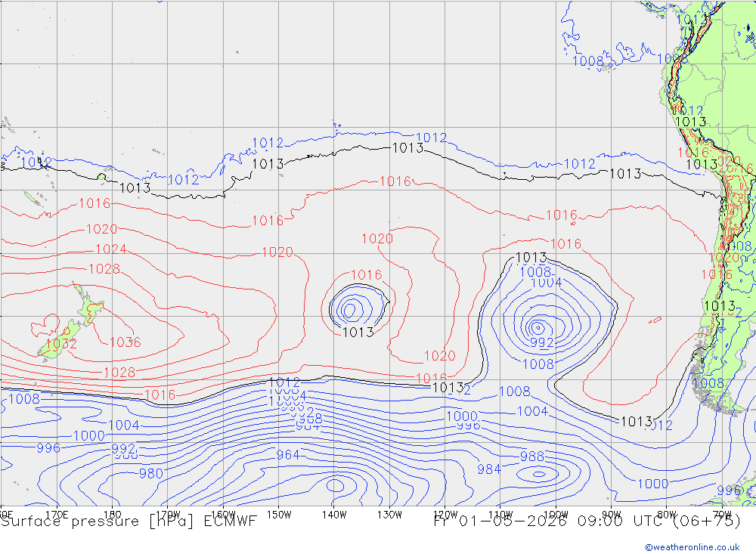Open the ©weatheronline.co.uk credit link
This screenshot has height=554, width=756.
[692, 547]
